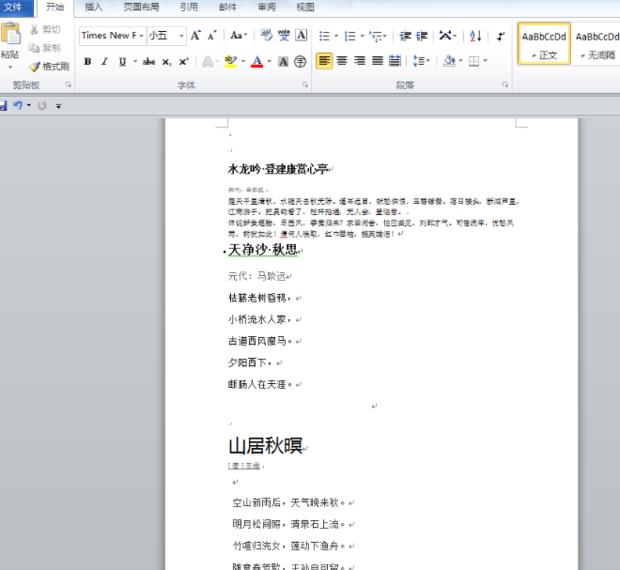Center align the paragraph
This screenshot has width=620, height=570.
pyautogui.click(x=342, y=61)
